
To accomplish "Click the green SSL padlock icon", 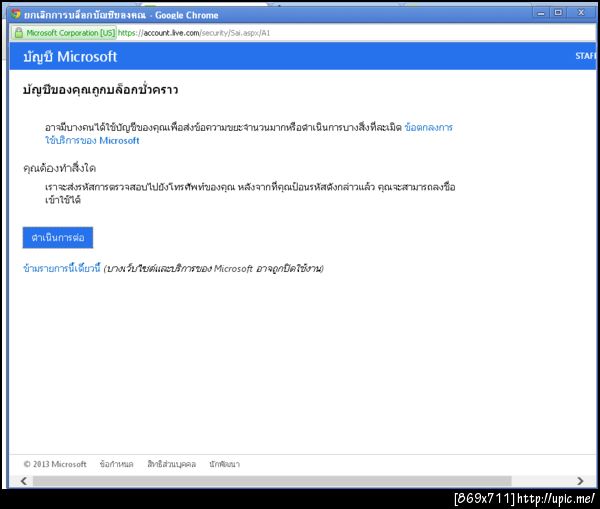I will pos(18,33).
